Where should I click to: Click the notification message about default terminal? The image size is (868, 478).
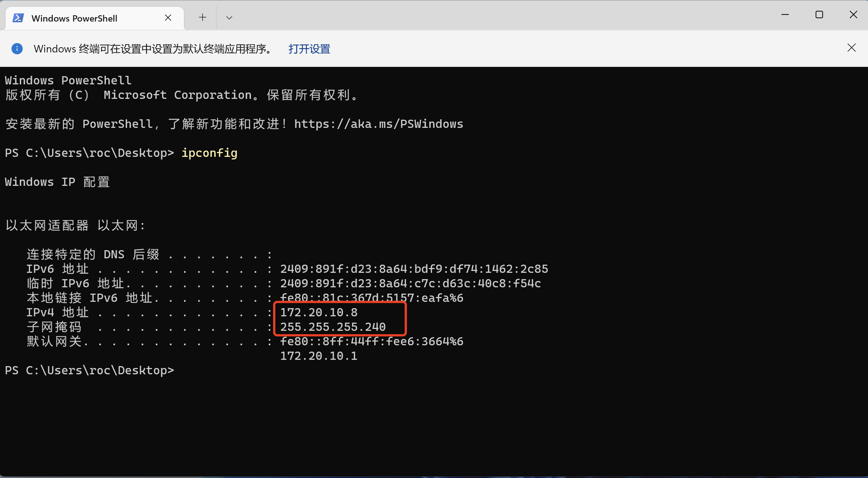pyautogui.click(x=153, y=49)
